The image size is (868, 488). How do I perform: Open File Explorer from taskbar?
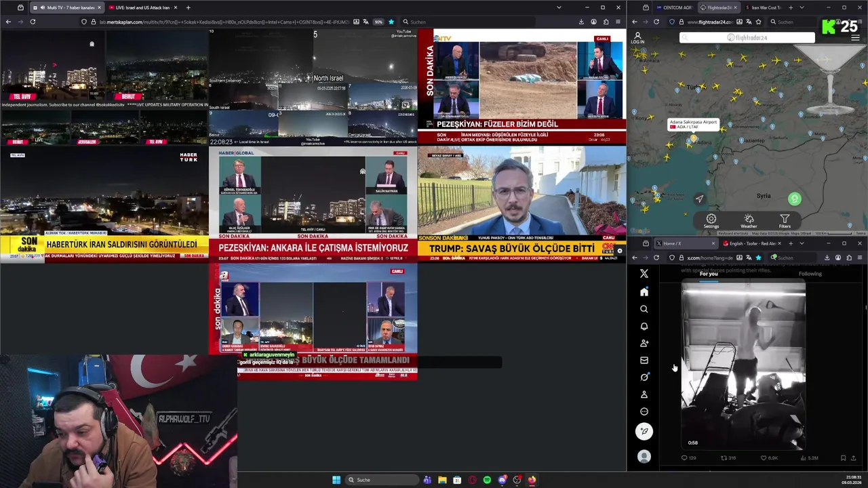coord(442,480)
